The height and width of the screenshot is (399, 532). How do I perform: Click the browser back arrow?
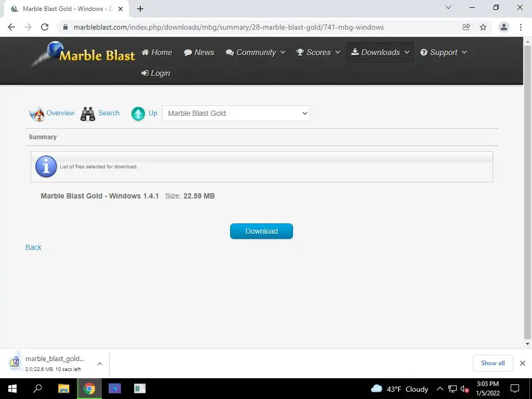click(x=11, y=27)
